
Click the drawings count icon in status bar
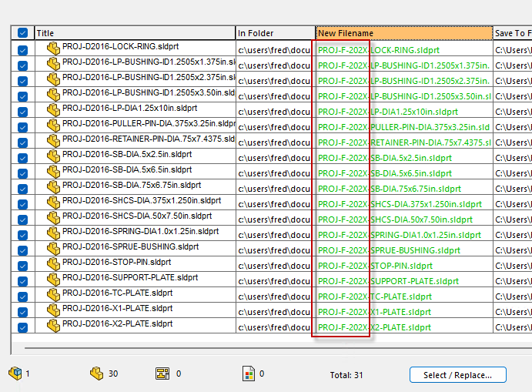coord(162,374)
